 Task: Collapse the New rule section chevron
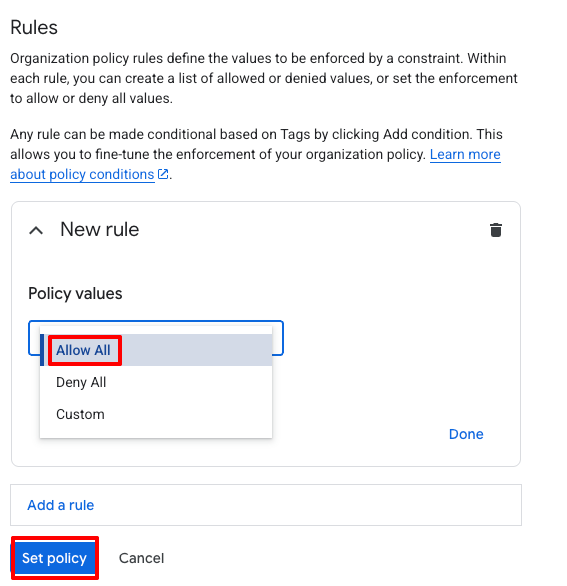36,231
